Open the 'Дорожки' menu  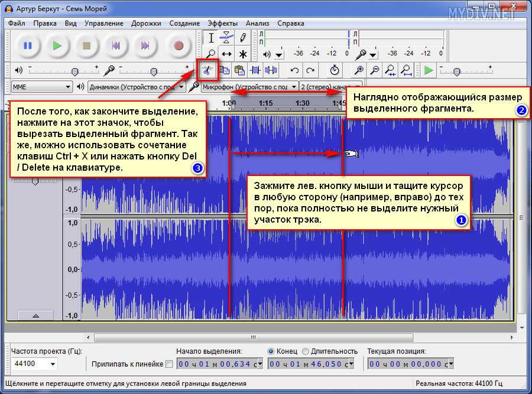click(147, 23)
